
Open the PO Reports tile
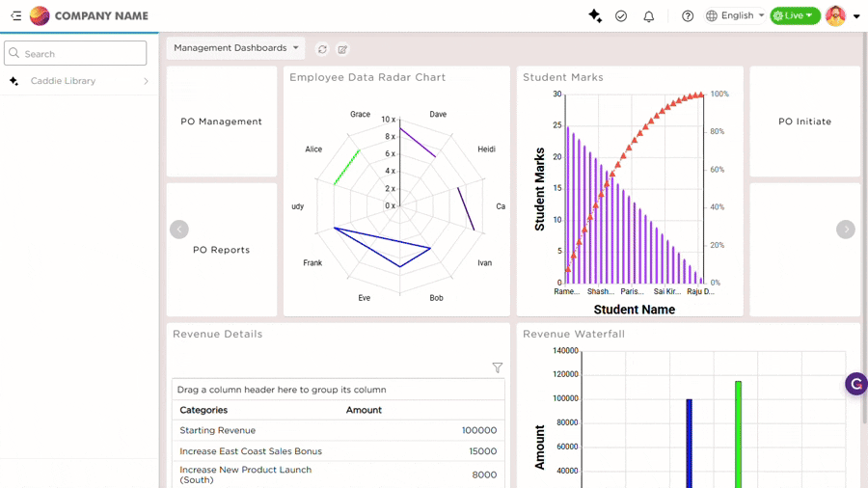pos(222,250)
